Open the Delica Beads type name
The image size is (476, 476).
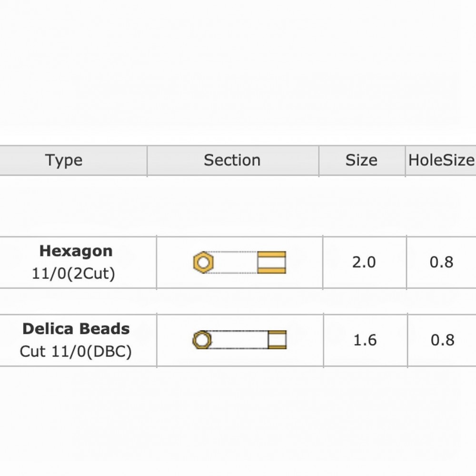tap(76, 329)
